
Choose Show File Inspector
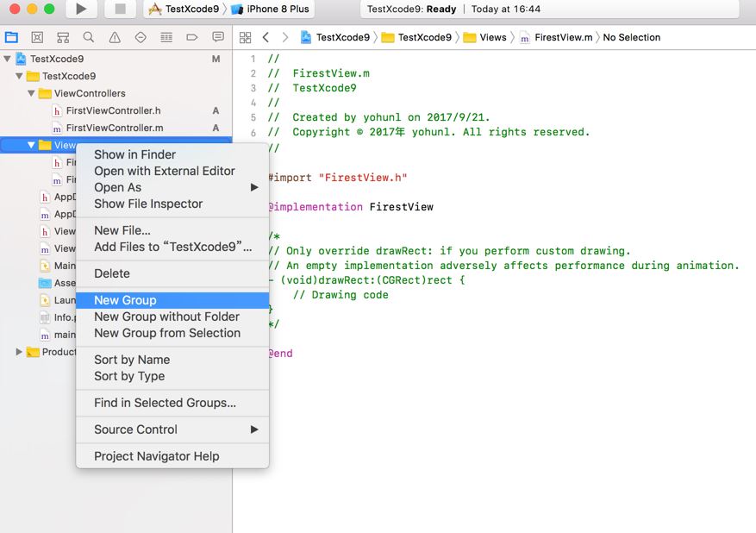[172, 204]
